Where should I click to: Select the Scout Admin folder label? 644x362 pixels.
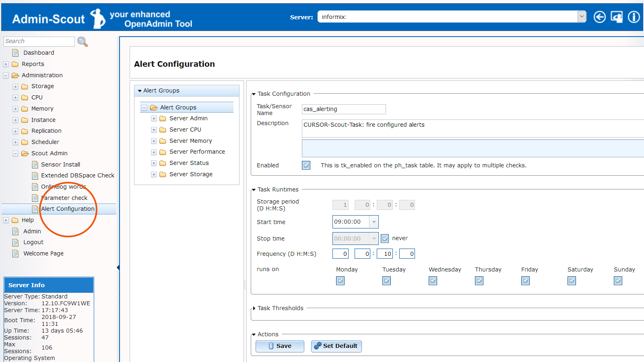click(50, 153)
